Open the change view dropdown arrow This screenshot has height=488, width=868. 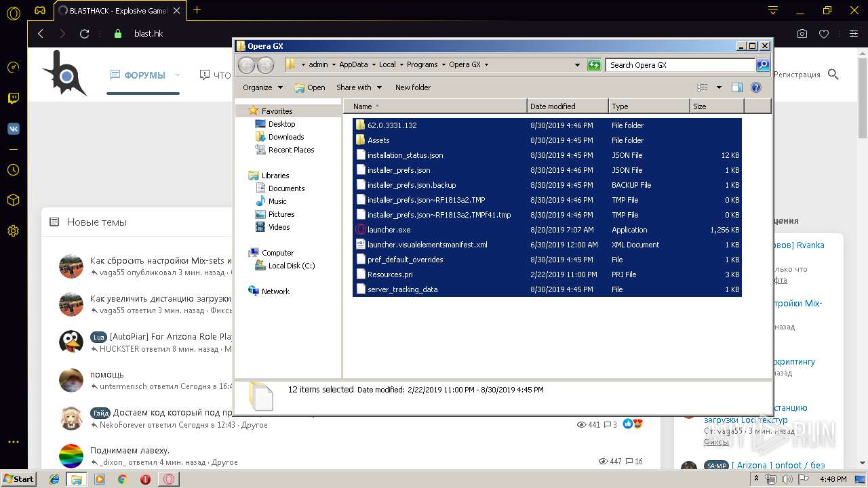719,87
